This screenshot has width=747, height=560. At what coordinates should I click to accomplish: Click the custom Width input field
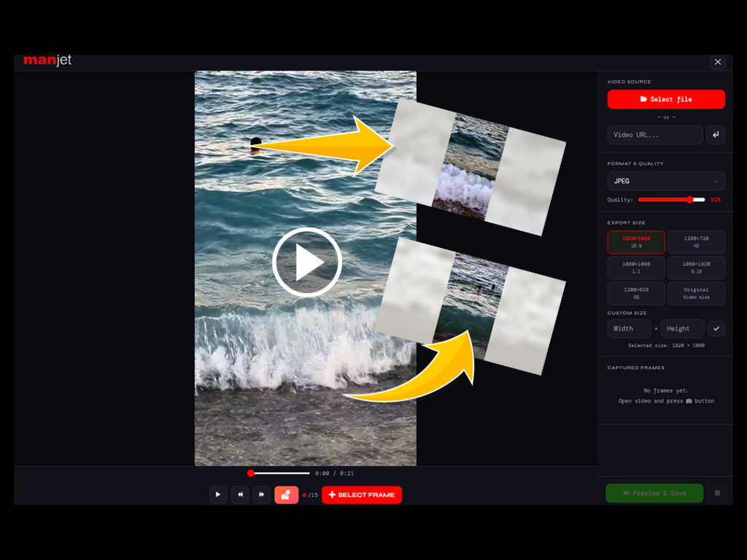click(x=629, y=329)
